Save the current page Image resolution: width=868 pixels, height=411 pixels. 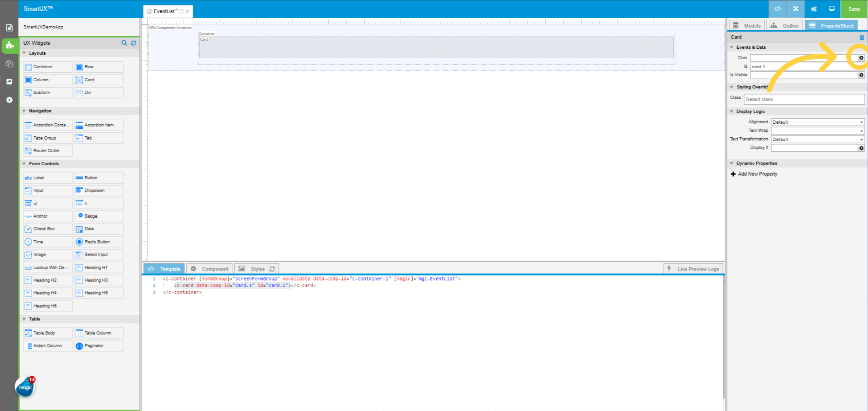click(x=854, y=9)
